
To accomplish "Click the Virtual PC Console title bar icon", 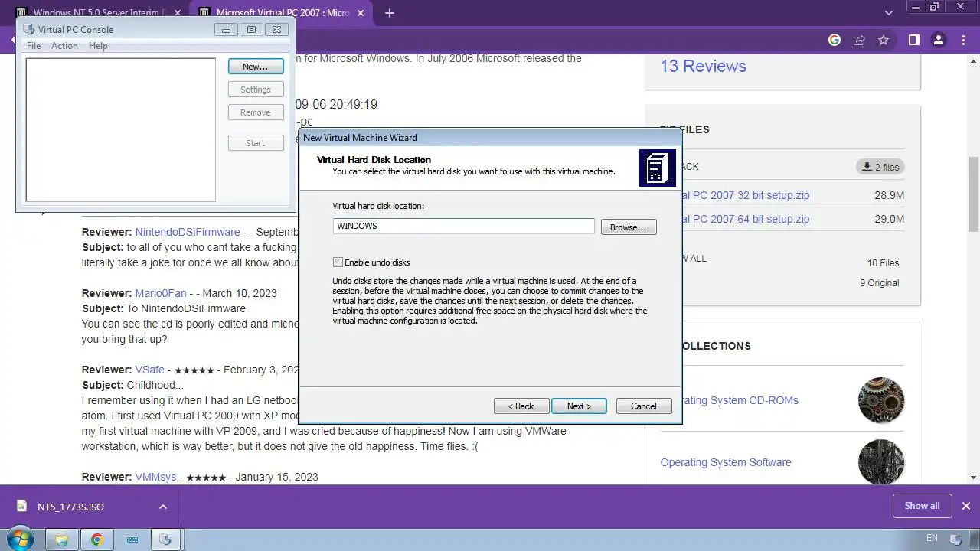I will (x=29, y=30).
